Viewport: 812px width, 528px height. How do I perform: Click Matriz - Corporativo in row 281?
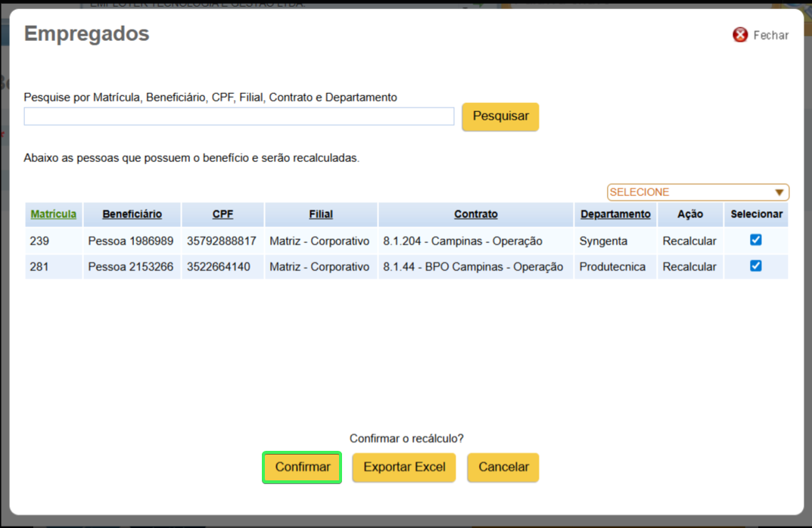[319, 267]
